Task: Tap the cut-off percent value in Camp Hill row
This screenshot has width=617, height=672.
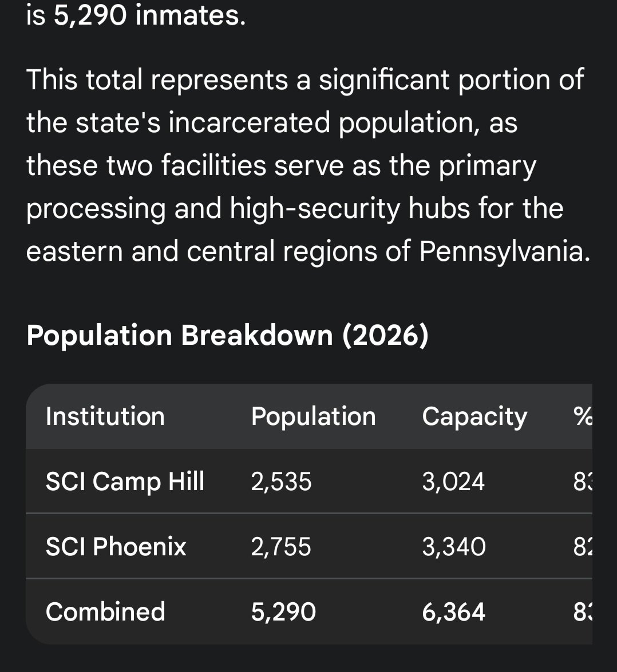Action: (x=583, y=482)
